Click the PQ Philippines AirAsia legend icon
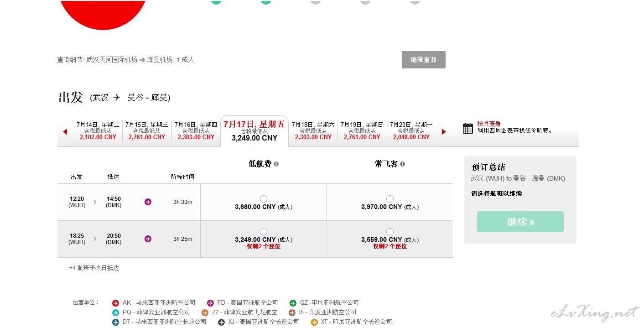 click(x=115, y=312)
